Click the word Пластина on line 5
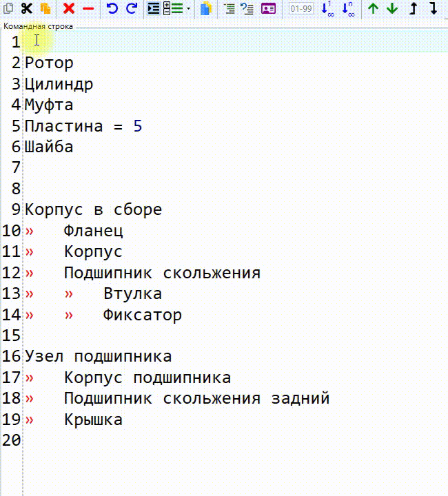The image size is (448, 496). tap(64, 126)
